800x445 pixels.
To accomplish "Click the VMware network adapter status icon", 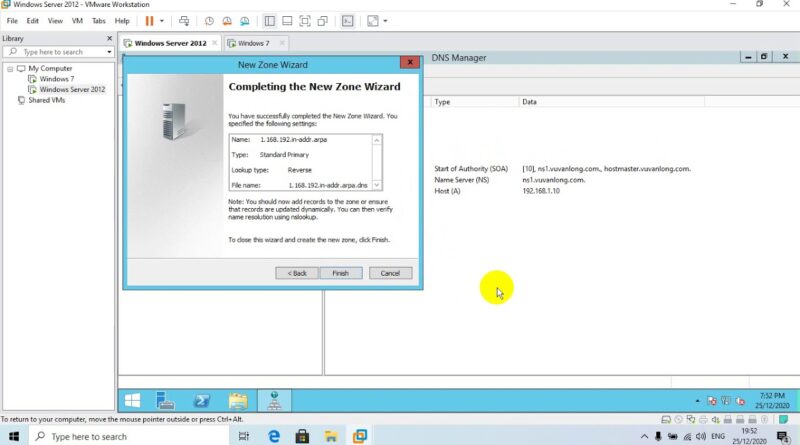I will point(691,419).
